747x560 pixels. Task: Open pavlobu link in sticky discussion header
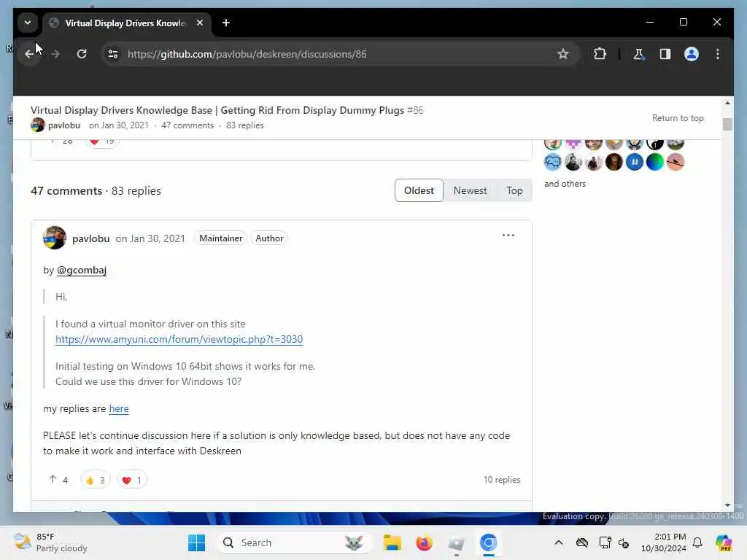pos(64,125)
